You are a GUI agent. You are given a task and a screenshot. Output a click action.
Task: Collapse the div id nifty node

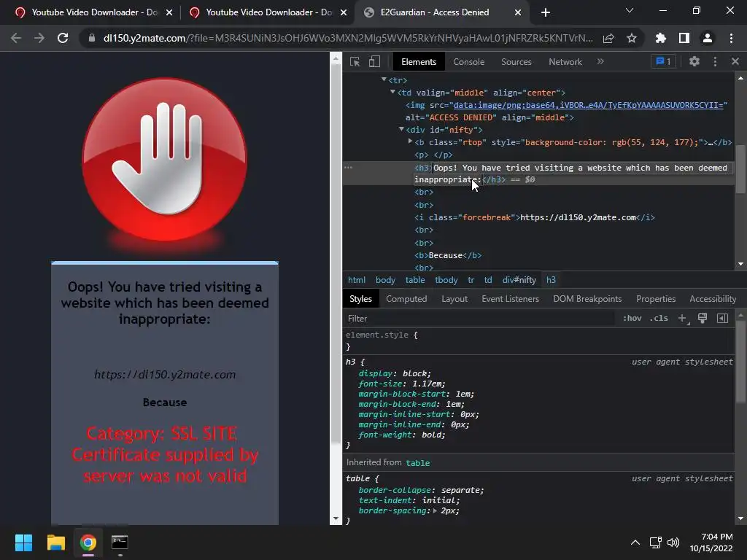point(401,129)
